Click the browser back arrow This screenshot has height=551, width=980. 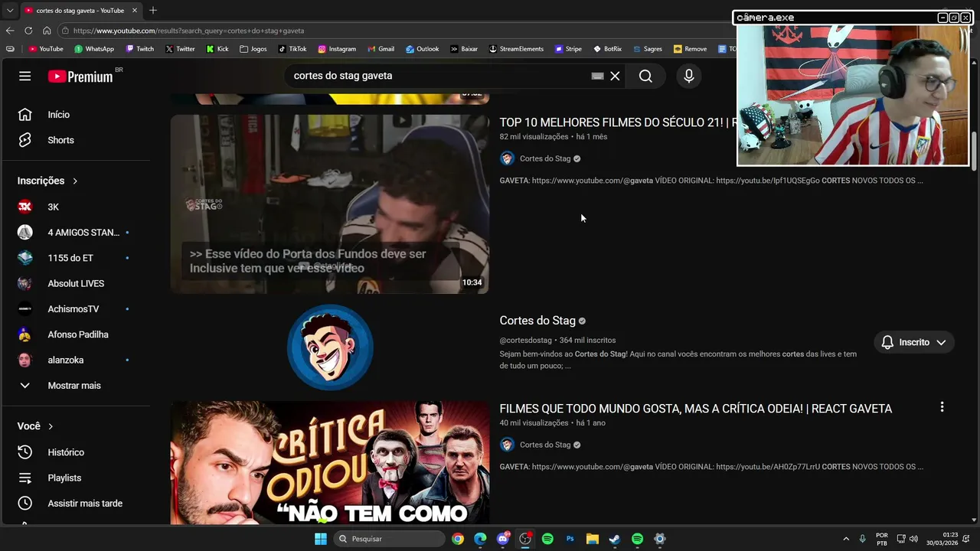10,31
